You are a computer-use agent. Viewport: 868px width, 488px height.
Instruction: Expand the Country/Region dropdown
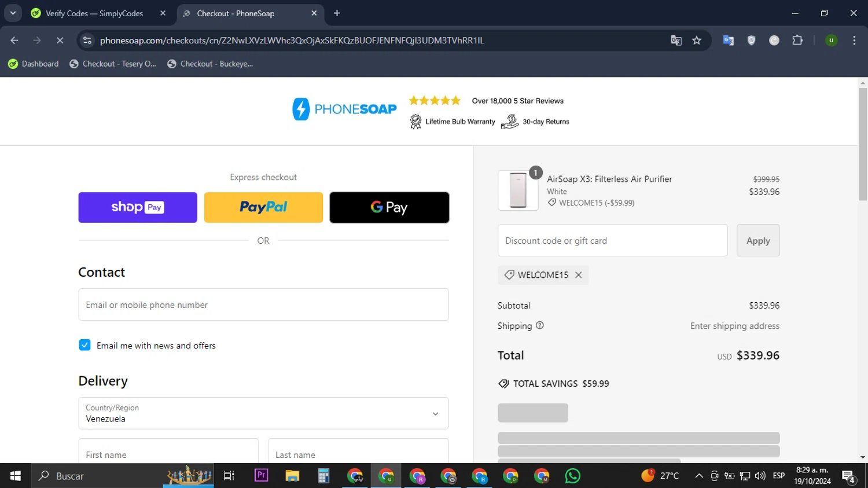tap(263, 413)
